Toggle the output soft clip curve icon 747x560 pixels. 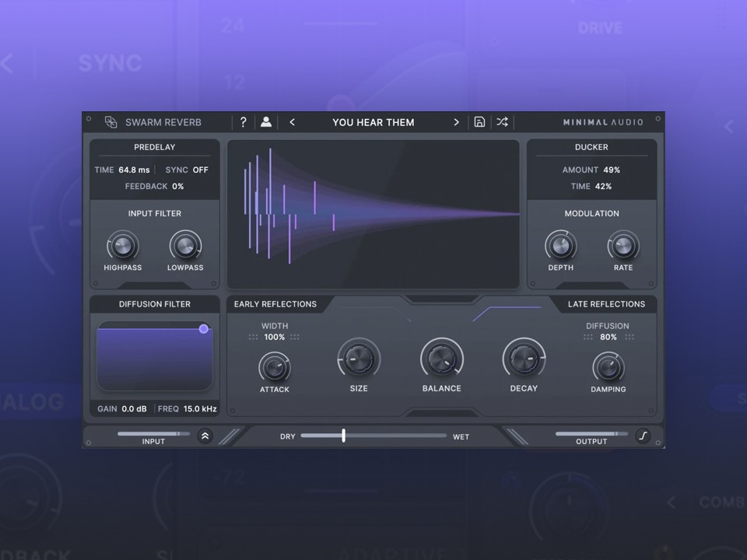(x=644, y=436)
